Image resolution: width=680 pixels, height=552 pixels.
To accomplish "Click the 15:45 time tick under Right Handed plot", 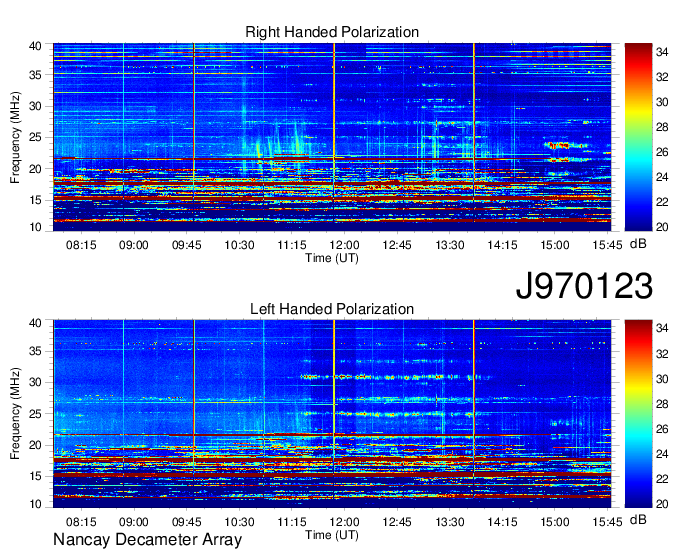I will pyautogui.click(x=608, y=245).
